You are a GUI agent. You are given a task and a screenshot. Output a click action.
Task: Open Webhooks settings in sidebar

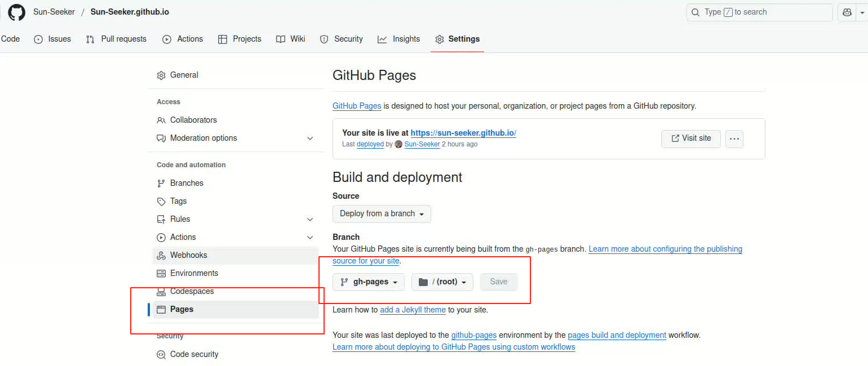[188, 255]
